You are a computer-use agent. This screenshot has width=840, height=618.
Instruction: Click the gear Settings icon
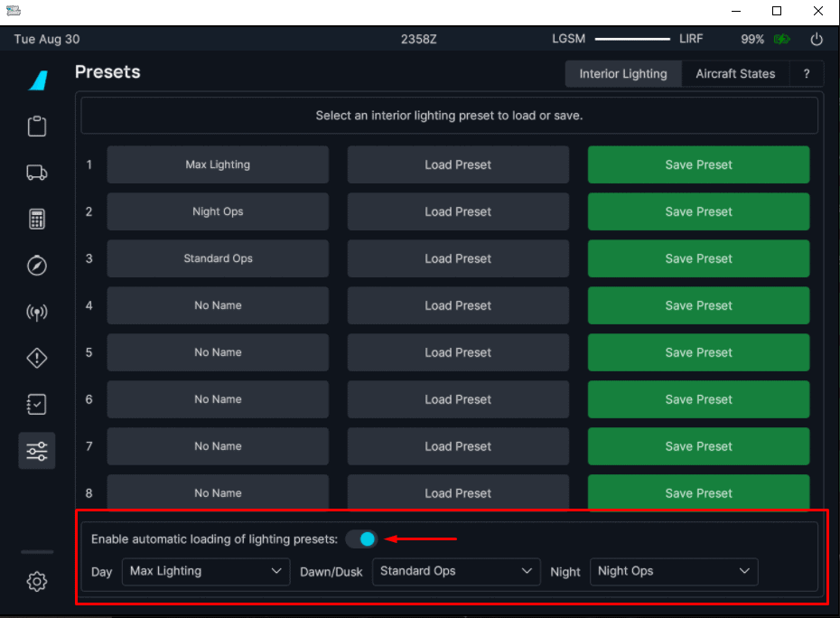(37, 582)
